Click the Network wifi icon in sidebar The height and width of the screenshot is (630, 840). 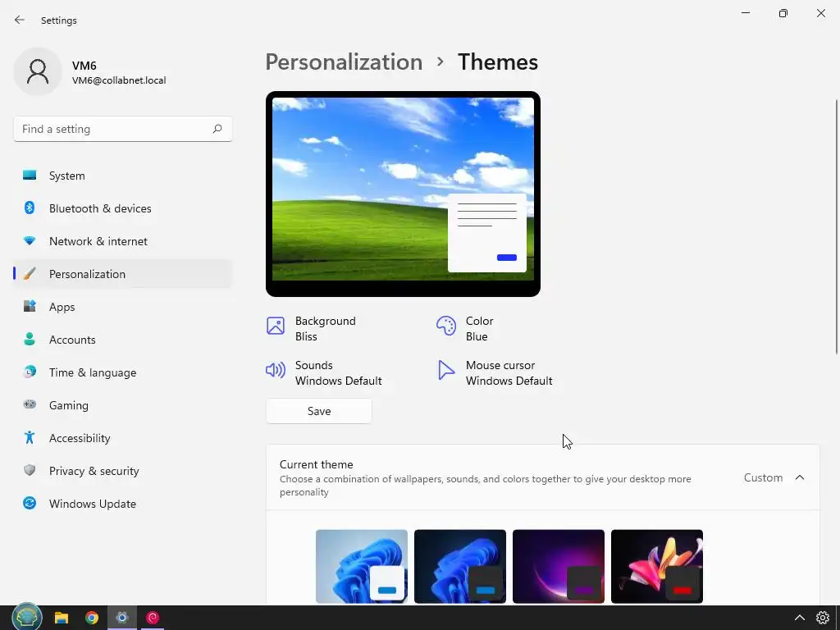30,240
